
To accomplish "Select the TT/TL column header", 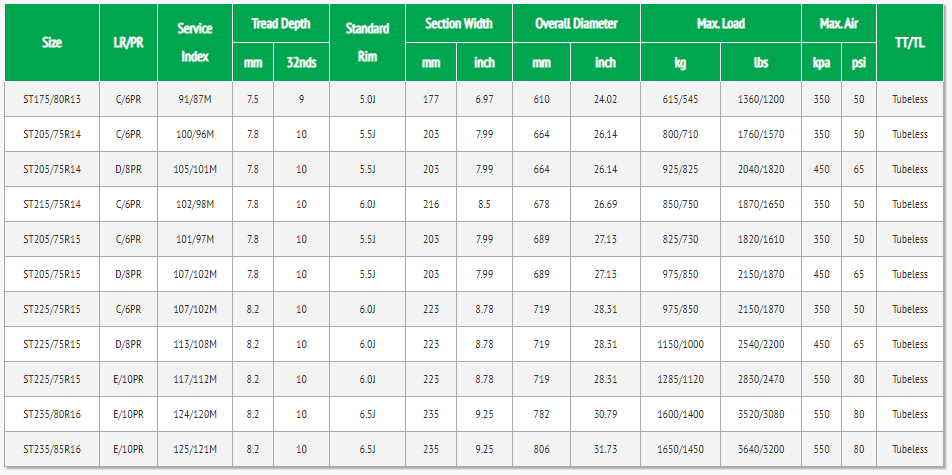I will [x=910, y=43].
